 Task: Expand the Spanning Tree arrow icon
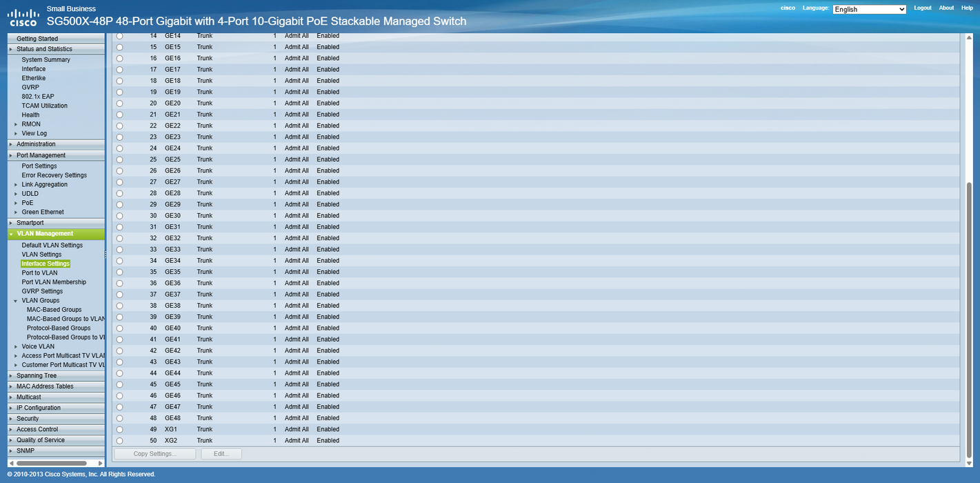pyautogui.click(x=11, y=375)
